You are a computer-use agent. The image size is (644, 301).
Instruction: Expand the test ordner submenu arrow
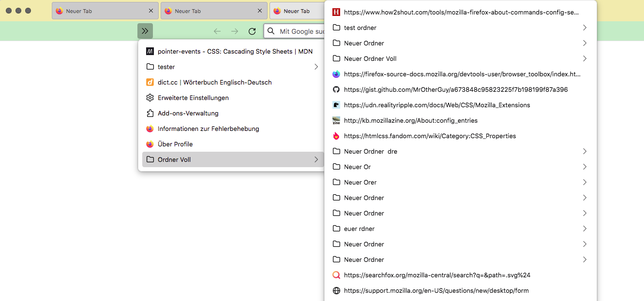click(x=584, y=28)
